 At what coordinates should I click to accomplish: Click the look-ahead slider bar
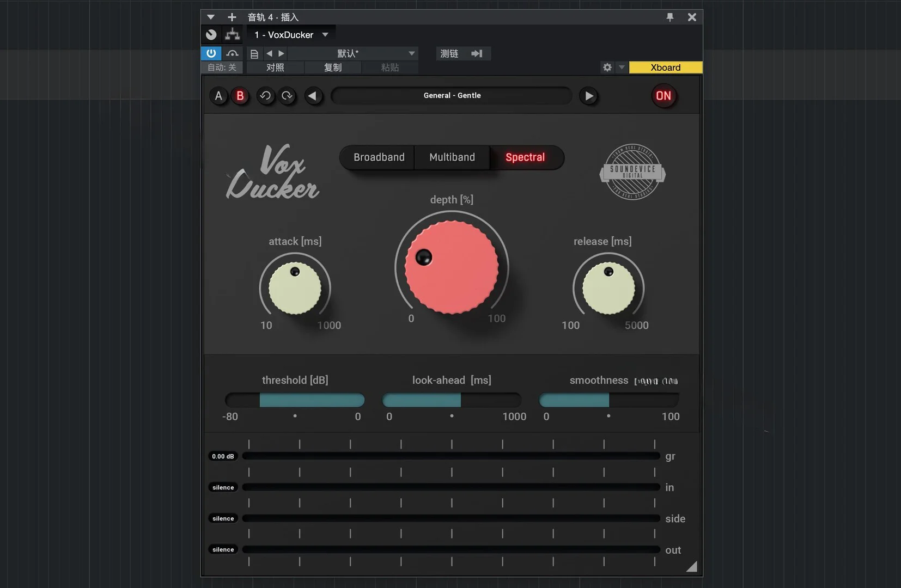452,401
